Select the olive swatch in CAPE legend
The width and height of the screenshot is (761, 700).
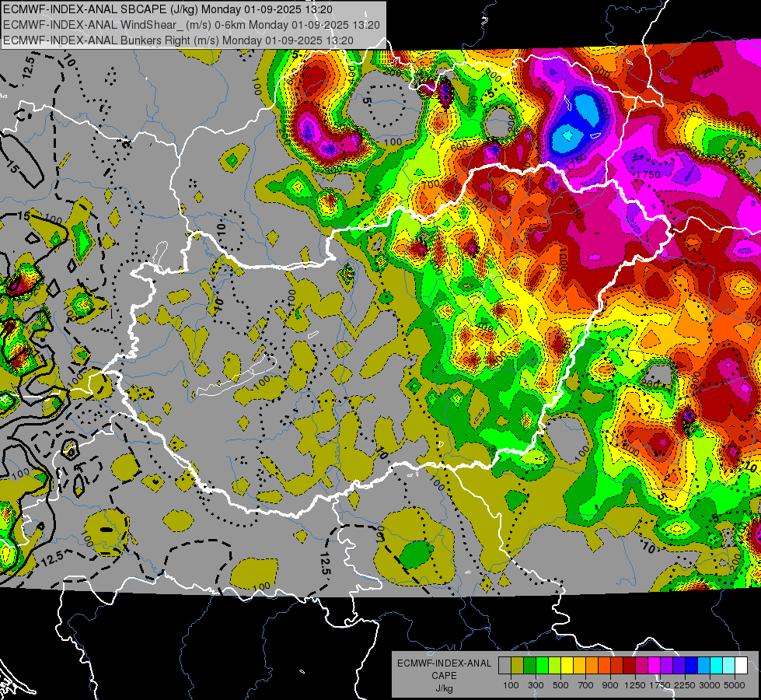[518, 666]
